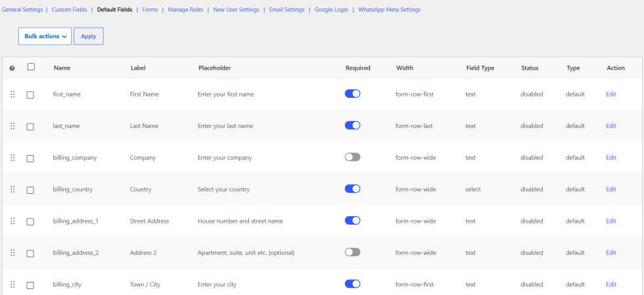This screenshot has height=295, width=644.
Task: Click the 'billing_country' name cell
Action: (73, 189)
